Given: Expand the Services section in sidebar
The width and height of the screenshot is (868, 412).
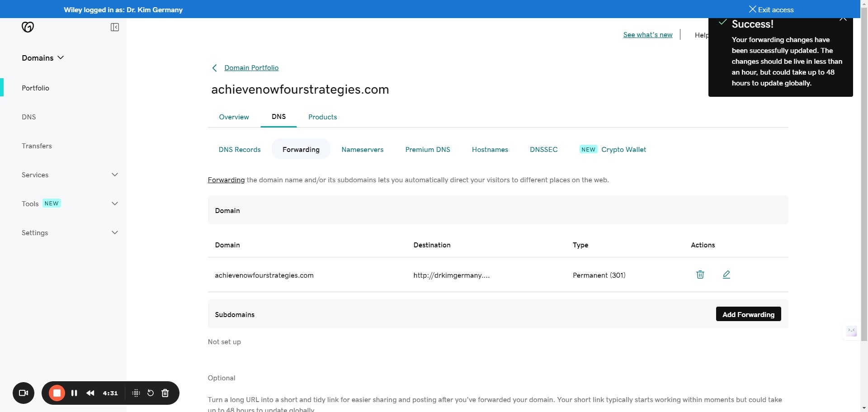Looking at the screenshot, I should (115, 175).
